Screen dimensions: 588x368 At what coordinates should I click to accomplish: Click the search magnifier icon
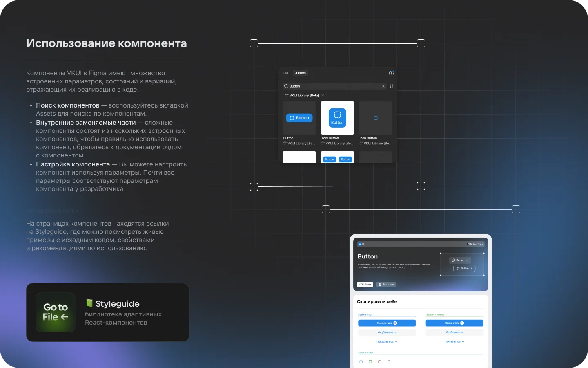pos(286,86)
